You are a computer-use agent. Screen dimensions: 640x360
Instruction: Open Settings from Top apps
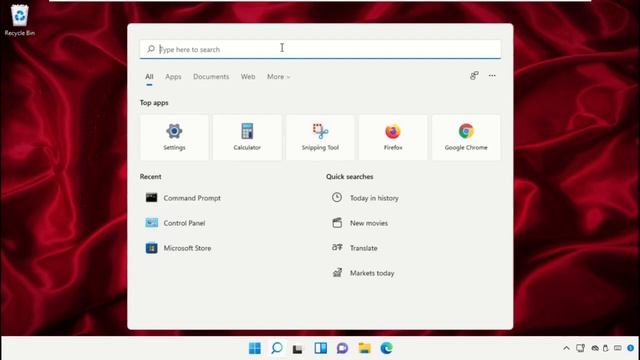[174, 138]
